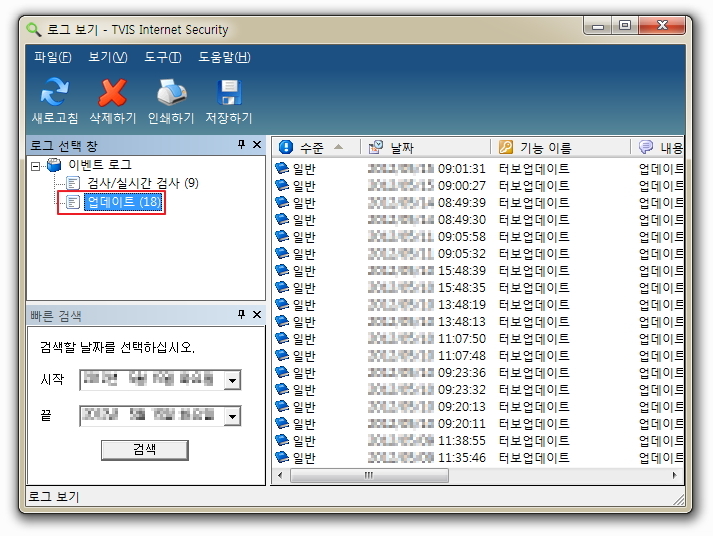Screen dimensions: 713x536
Task: Open the 도구 menu
Action: click(162, 57)
